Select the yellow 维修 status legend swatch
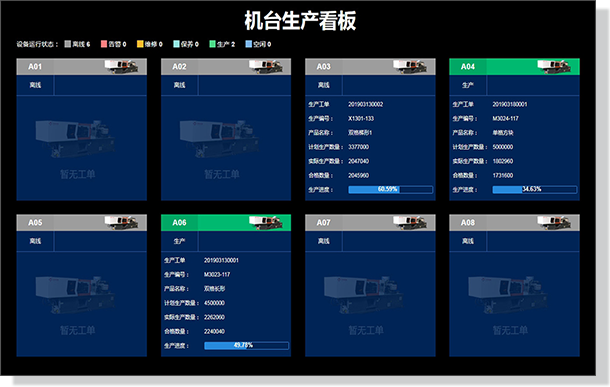 pos(140,44)
